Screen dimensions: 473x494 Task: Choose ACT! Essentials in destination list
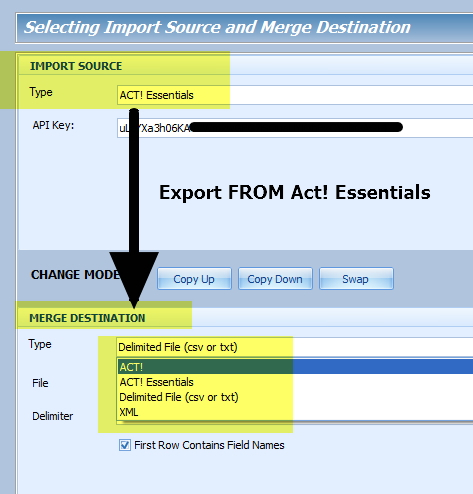pos(295,382)
